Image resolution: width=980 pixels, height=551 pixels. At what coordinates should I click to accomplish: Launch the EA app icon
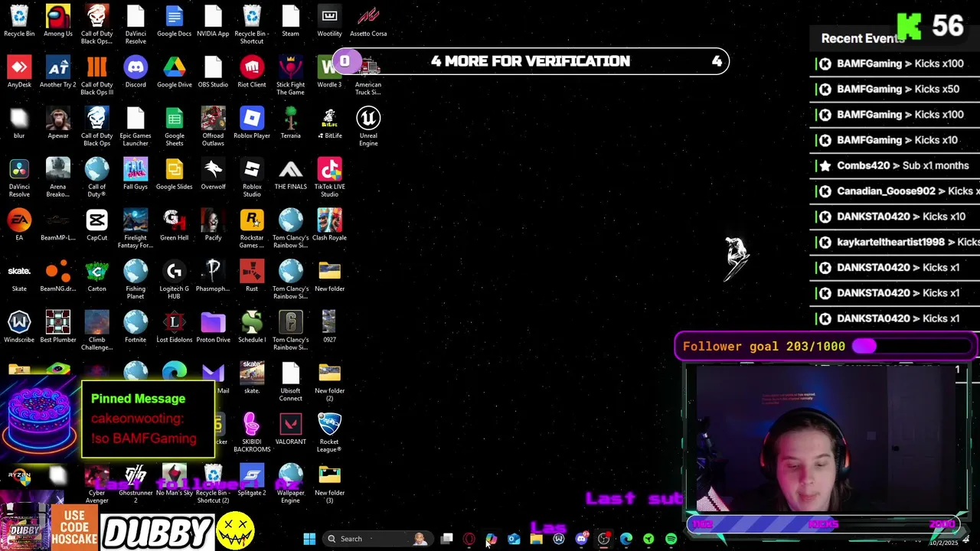[x=19, y=226]
